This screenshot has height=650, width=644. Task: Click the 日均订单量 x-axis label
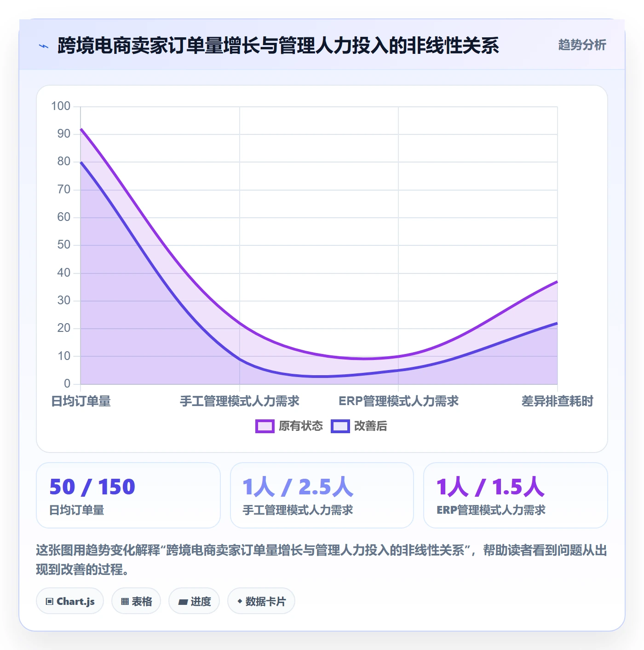[81, 401]
